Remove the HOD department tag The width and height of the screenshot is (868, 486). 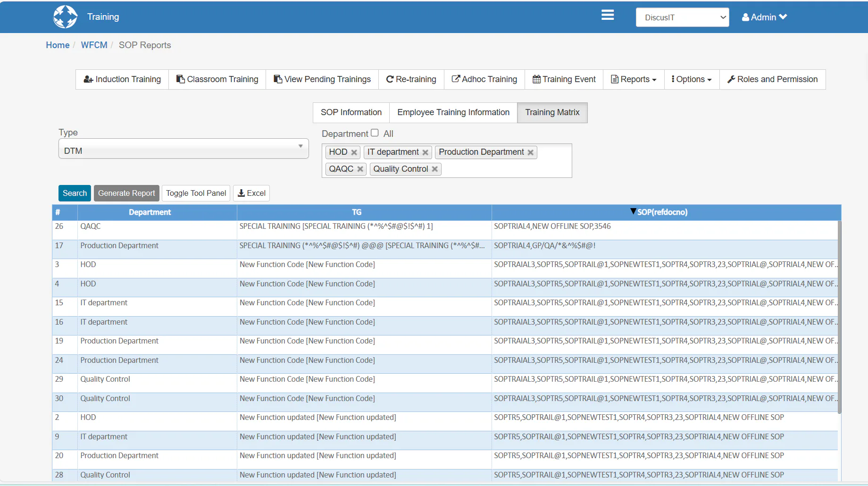[354, 152]
